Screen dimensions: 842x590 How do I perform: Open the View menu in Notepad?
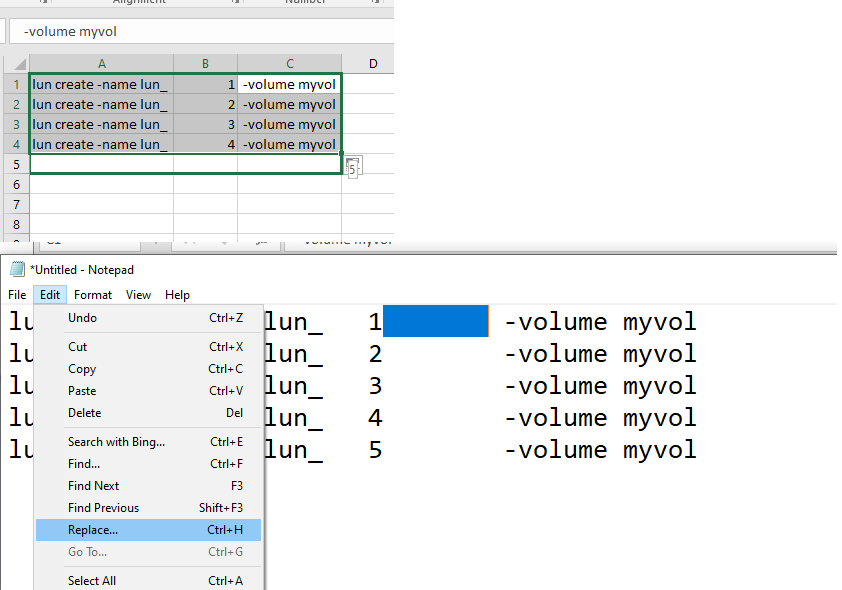coord(138,295)
